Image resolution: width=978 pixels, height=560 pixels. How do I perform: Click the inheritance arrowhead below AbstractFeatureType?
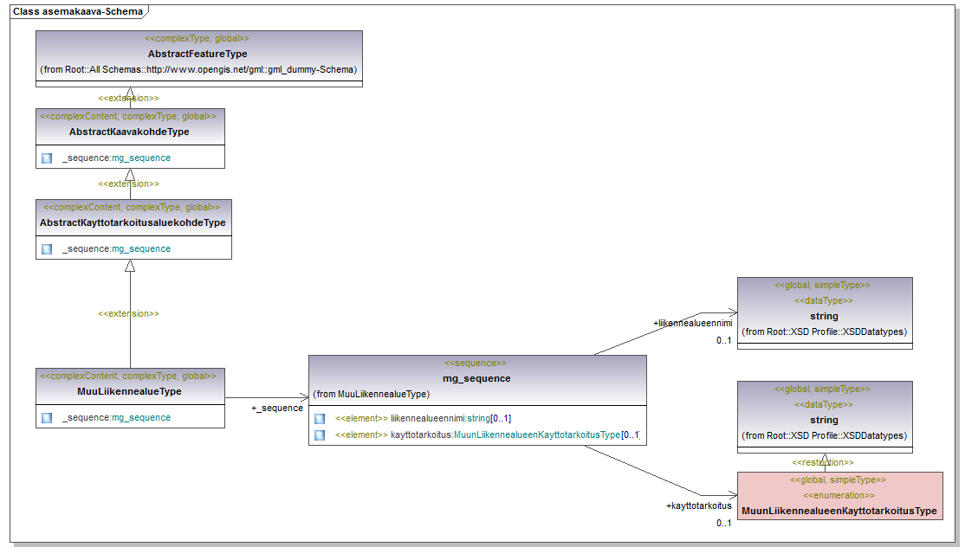130,93
